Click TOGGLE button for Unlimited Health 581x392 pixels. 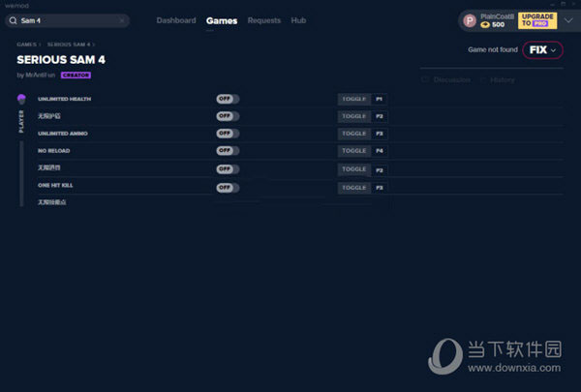coord(353,99)
